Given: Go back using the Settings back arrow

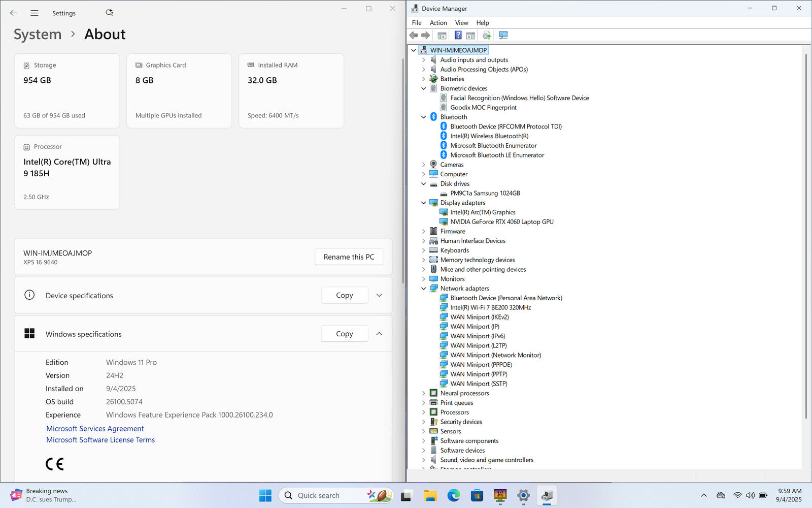Looking at the screenshot, I should (x=13, y=13).
